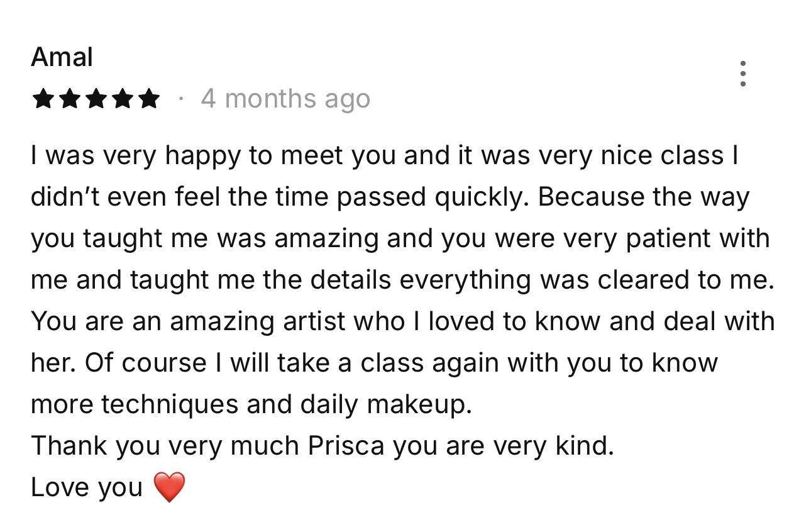Click the line starting "didn't even feel the time"
The height and width of the screenshot is (532, 811).
pyautogui.click(x=390, y=197)
